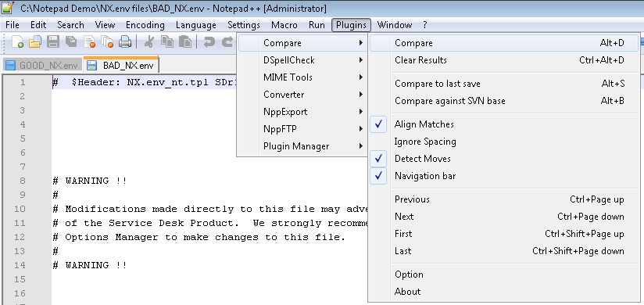Viewport: 644px width, 305px height.
Task: Run Compare with Alt+D entry
Action: tap(503, 43)
